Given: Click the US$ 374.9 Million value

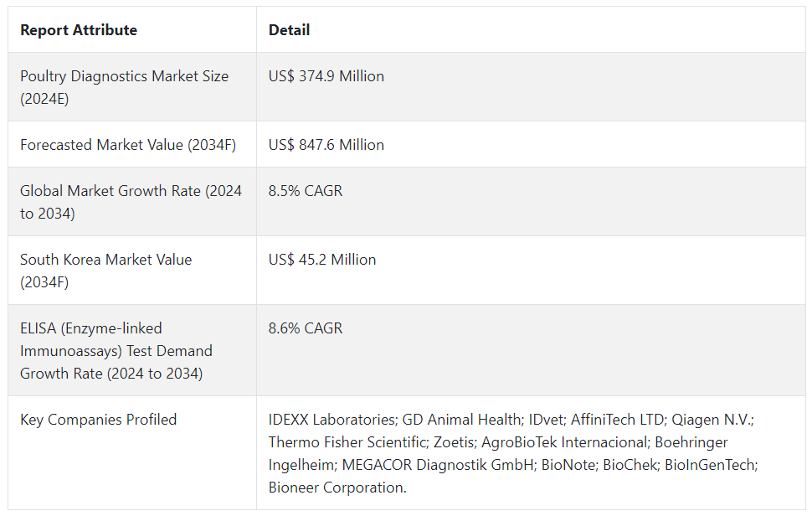Looking at the screenshot, I should [x=326, y=76].
